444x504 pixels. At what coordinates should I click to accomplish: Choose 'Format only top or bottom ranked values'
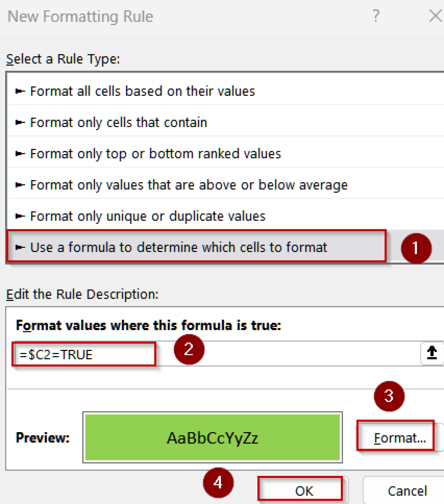click(155, 154)
